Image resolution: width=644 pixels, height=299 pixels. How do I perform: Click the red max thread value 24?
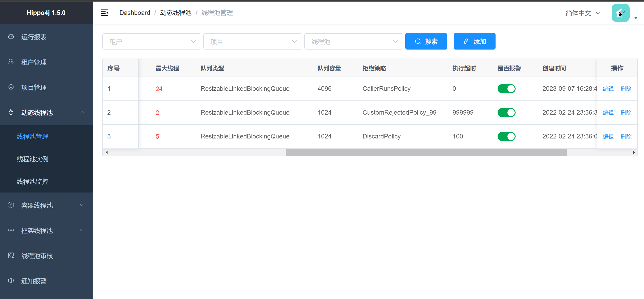[159, 88]
